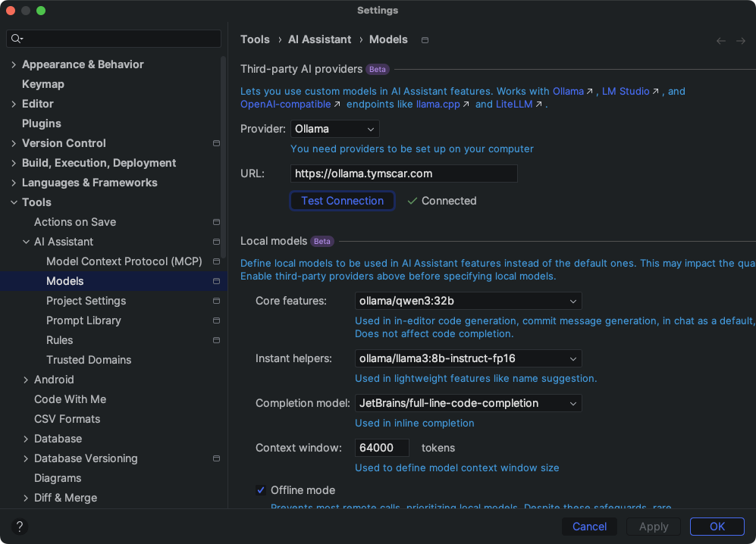
Task: Click the search magnifier icon
Action: pyautogui.click(x=17, y=39)
